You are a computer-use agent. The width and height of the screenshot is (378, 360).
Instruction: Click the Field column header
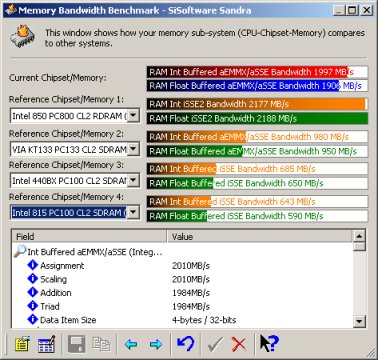tap(89, 236)
